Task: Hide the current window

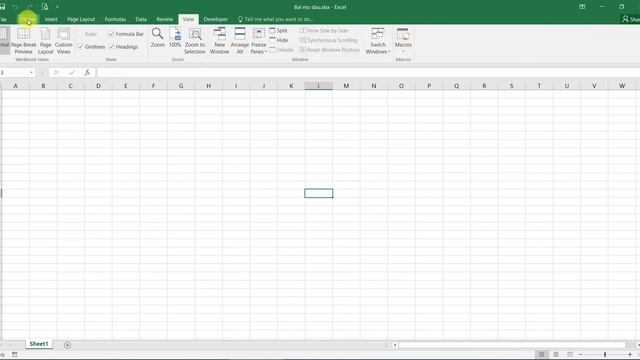Action: (x=279, y=40)
